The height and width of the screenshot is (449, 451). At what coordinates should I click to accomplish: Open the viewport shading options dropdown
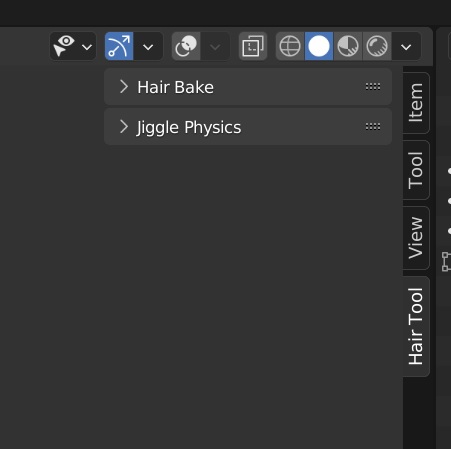[x=406, y=46]
